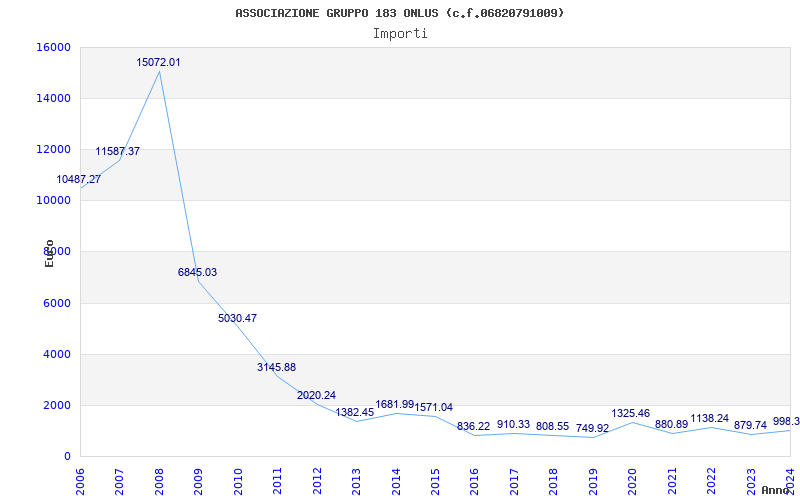Click the 2015 x-axis year label
This screenshot has height=500, width=800.
pos(435,481)
